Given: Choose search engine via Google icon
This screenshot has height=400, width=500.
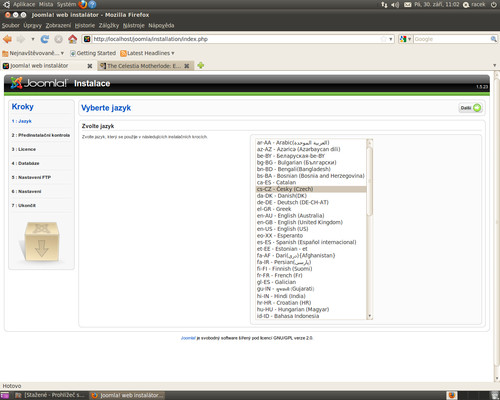Looking at the screenshot, I should pyautogui.click(x=405, y=39).
